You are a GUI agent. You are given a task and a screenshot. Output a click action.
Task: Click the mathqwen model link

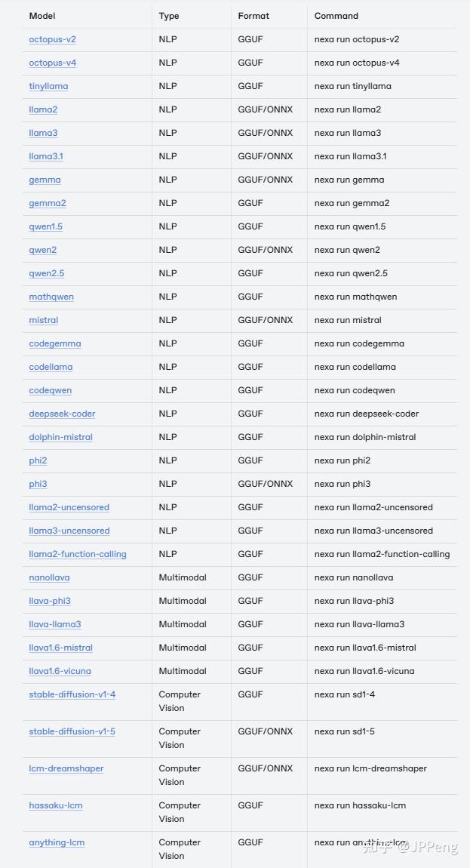[x=51, y=297]
